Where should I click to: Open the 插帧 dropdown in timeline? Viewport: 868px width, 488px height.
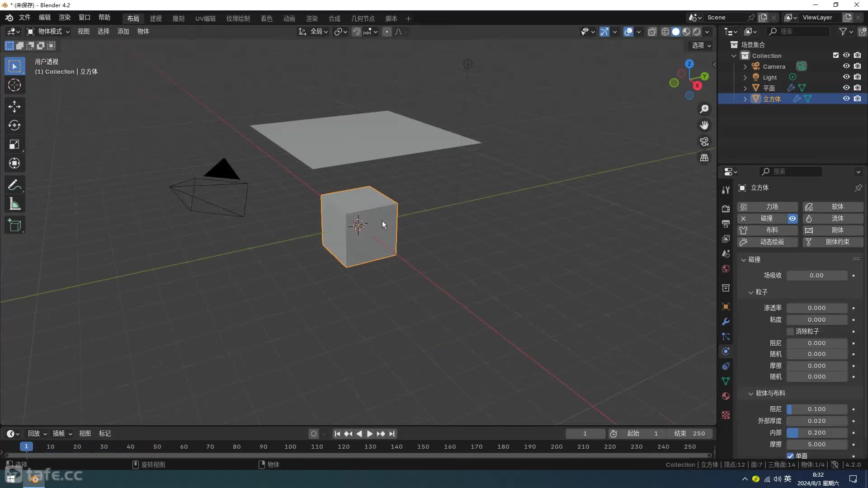coord(62,434)
